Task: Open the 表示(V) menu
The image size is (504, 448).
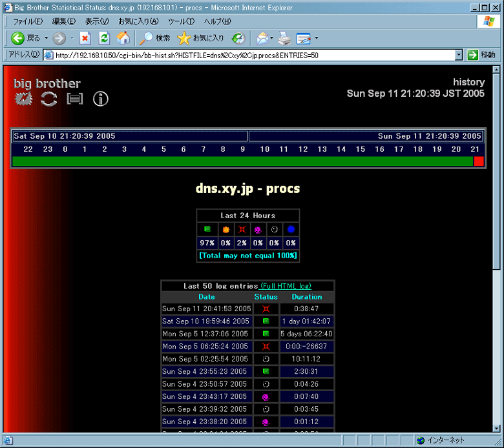Action: point(97,21)
